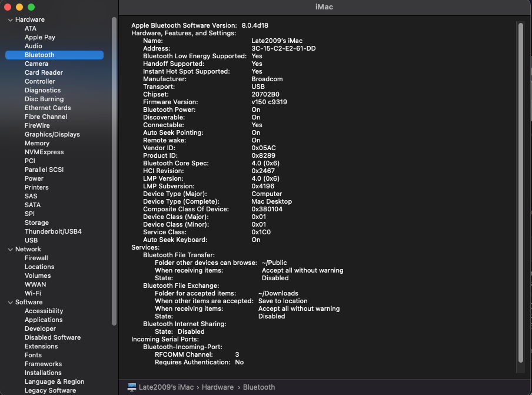
Task: Open the Audio hardware section
Action: tap(33, 46)
